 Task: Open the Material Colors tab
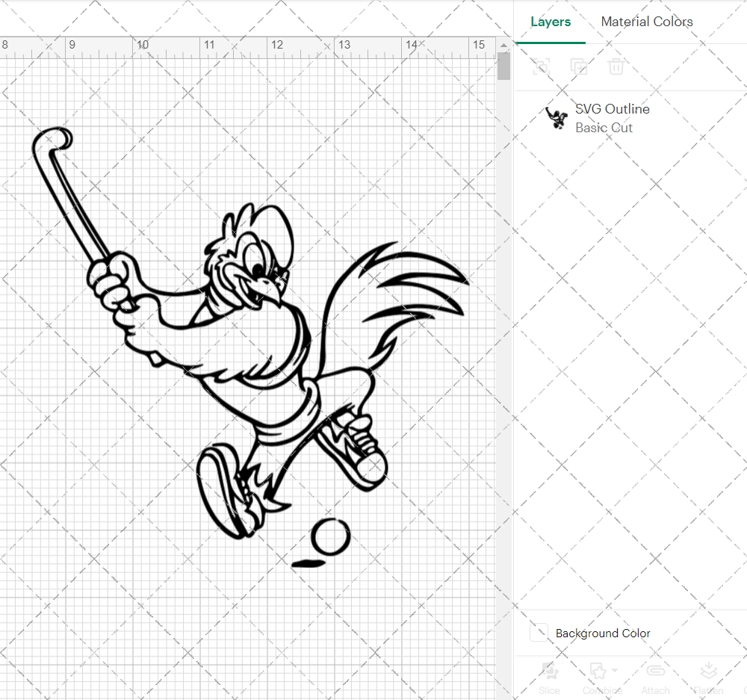tap(646, 22)
